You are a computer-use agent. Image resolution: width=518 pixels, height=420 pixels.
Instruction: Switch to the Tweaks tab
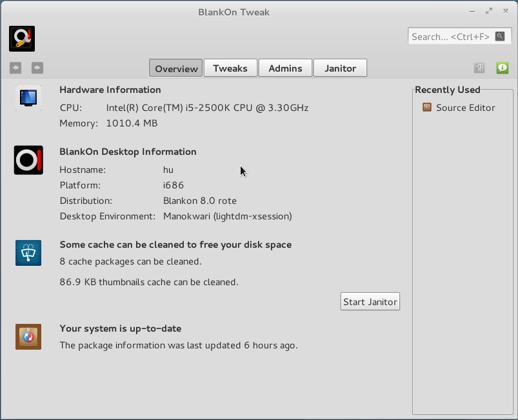coord(230,67)
